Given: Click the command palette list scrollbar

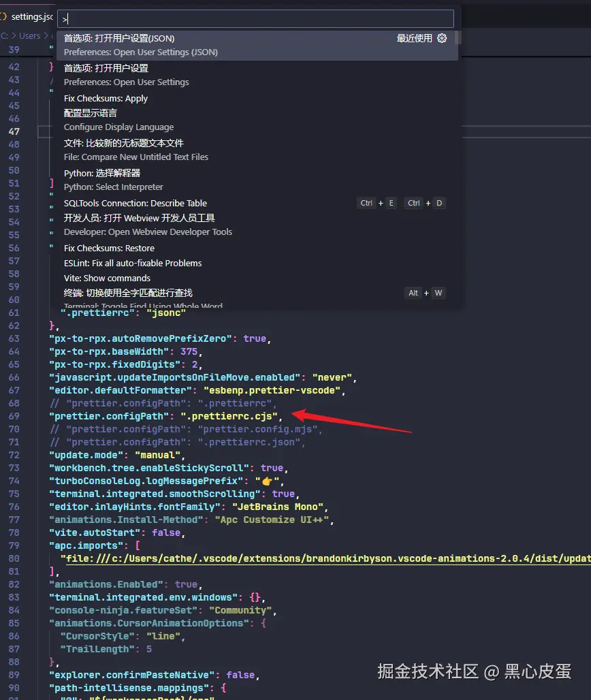Looking at the screenshot, I should 458,38.
